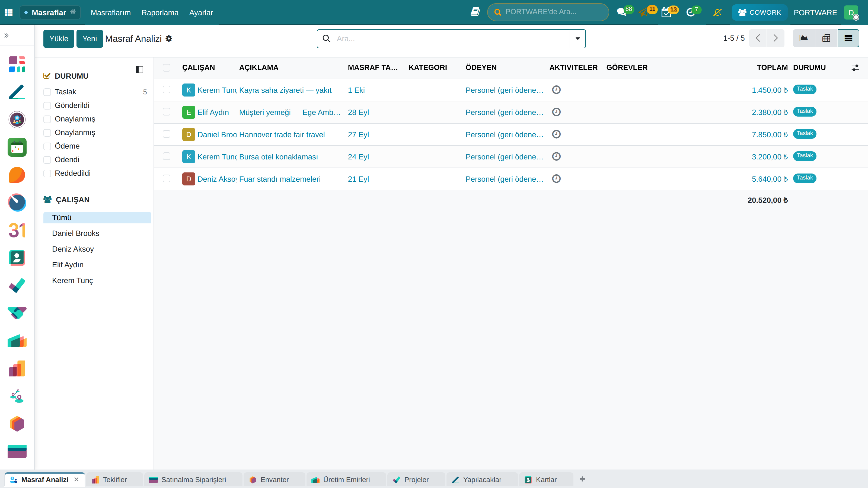Viewport: 868px width, 488px height.
Task: Expand the left sidebar chevrons
Action: pos(7,35)
